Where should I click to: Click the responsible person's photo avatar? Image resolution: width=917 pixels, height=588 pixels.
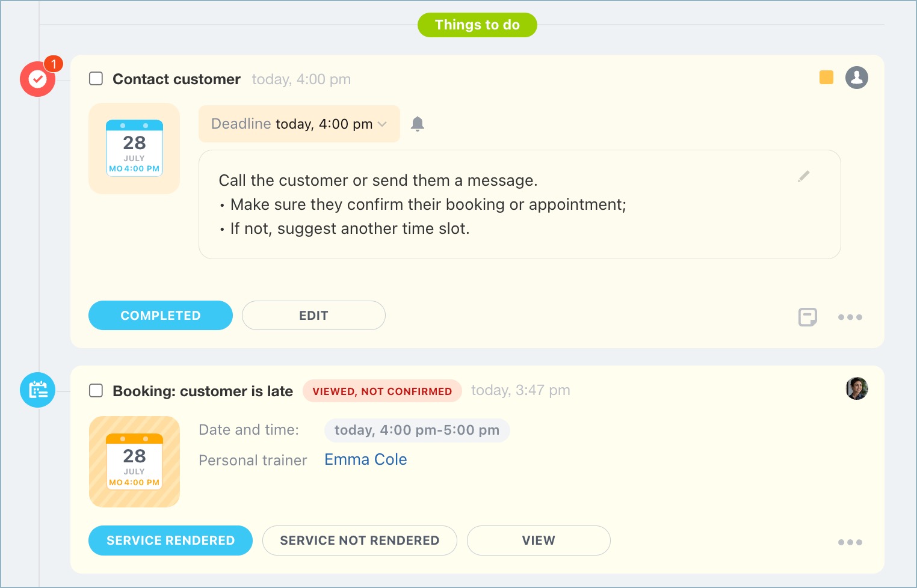(856, 389)
